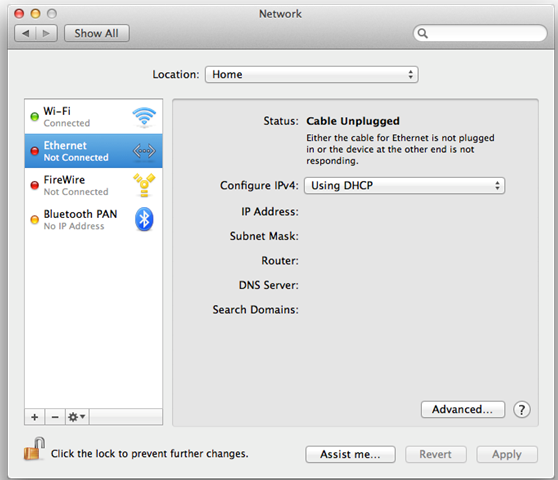The image size is (558, 480).
Task: Expand the Configure IPv4 dropdown
Action: [404, 185]
